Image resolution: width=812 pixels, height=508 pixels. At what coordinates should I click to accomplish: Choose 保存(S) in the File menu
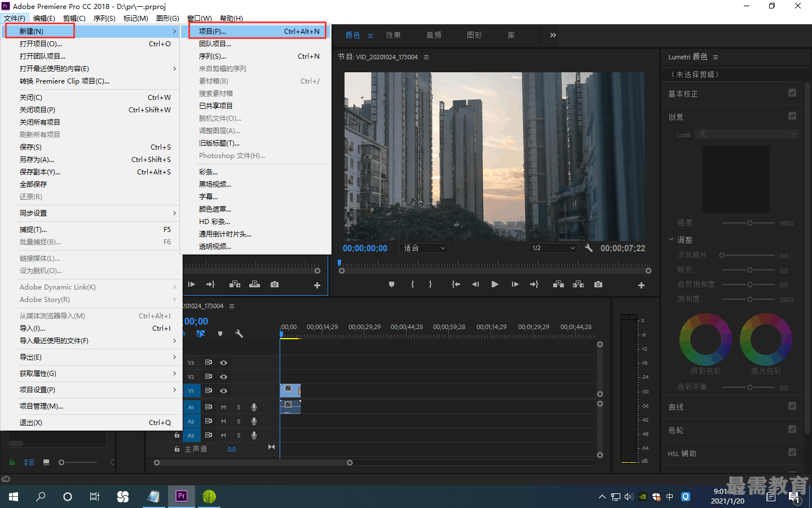point(91,147)
